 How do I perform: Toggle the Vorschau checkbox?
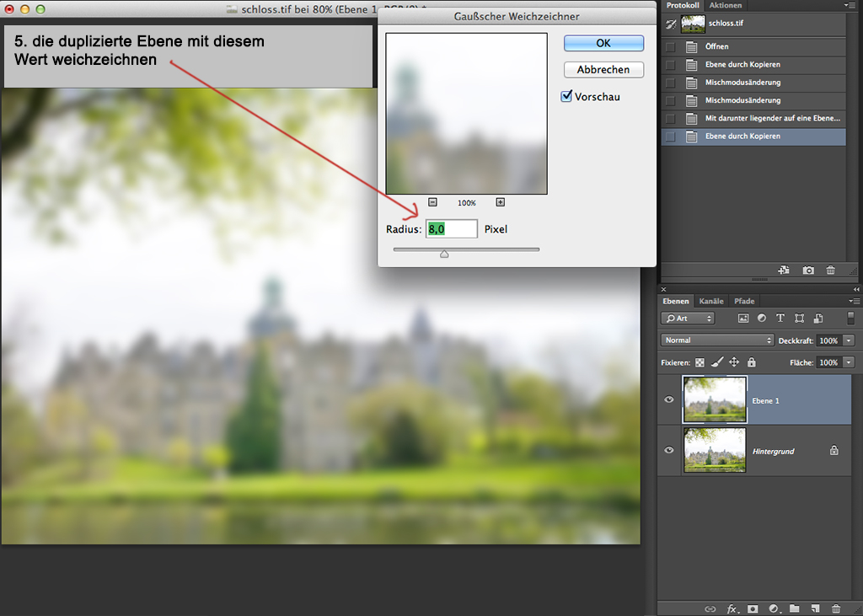coord(566,96)
